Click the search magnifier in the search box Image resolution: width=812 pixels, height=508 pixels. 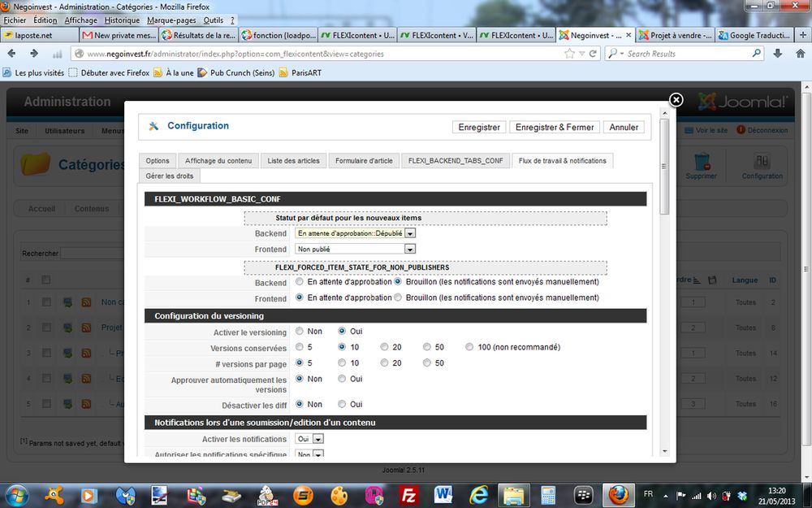coord(757,54)
